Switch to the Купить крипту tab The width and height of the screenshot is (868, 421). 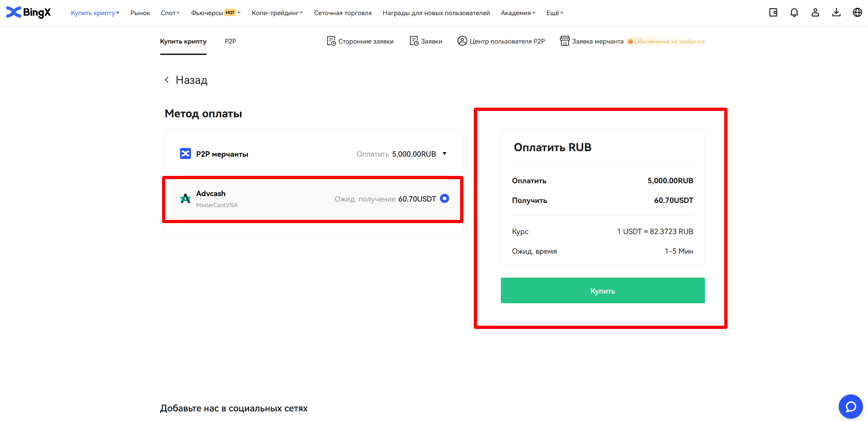(183, 41)
